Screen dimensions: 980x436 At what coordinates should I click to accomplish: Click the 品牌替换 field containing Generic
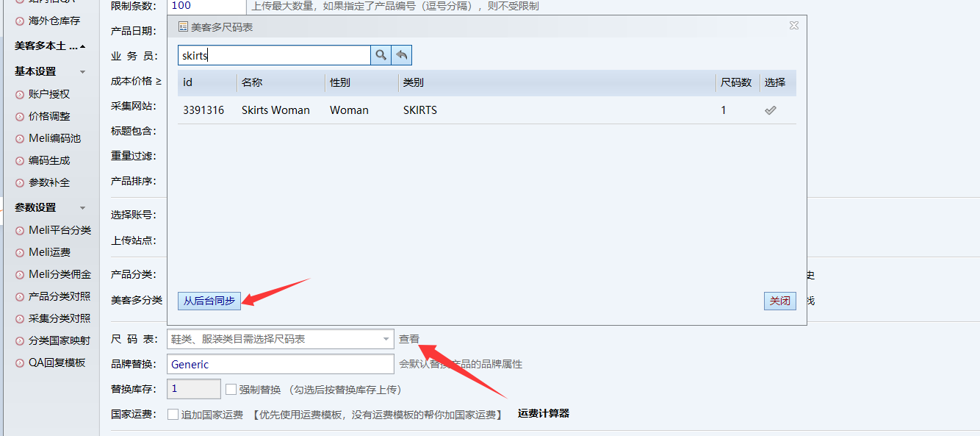[x=281, y=364]
